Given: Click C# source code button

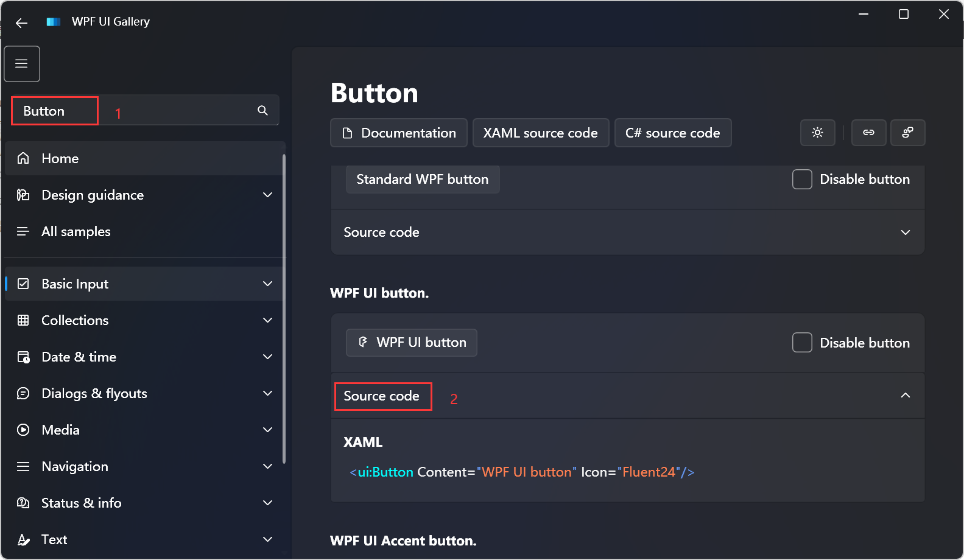Looking at the screenshot, I should pyautogui.click(x=672, y=133).
